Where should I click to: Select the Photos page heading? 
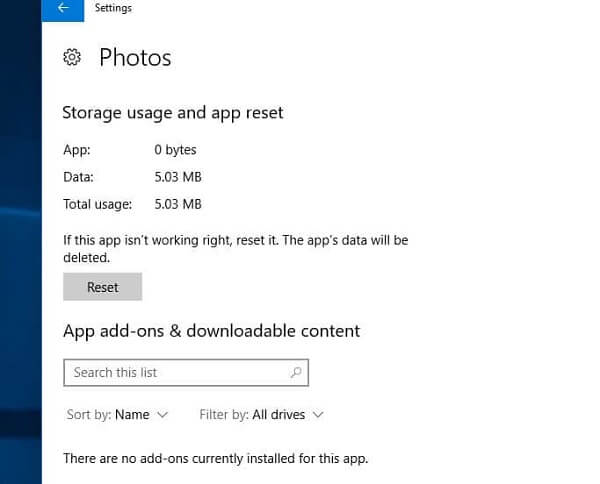click(135, 58)
